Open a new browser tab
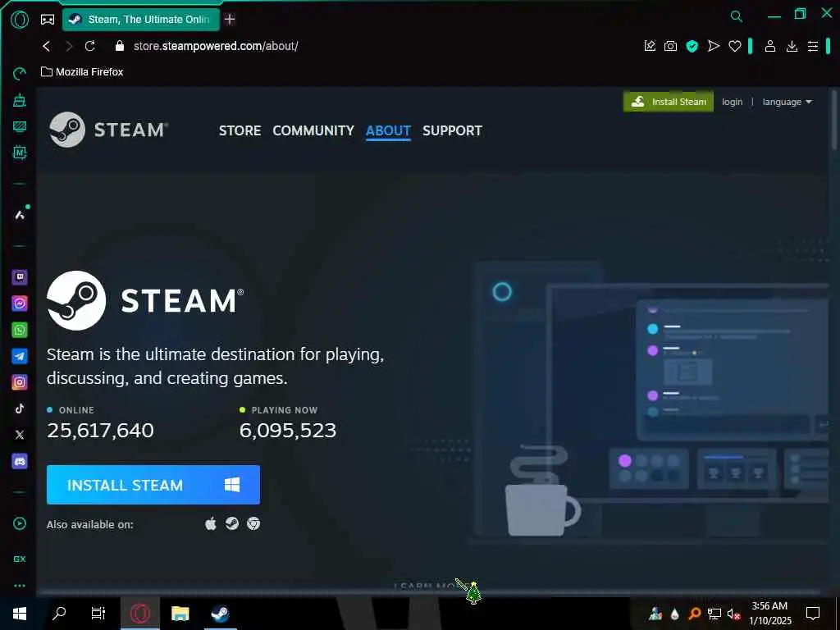 click(x=230, y=20)
